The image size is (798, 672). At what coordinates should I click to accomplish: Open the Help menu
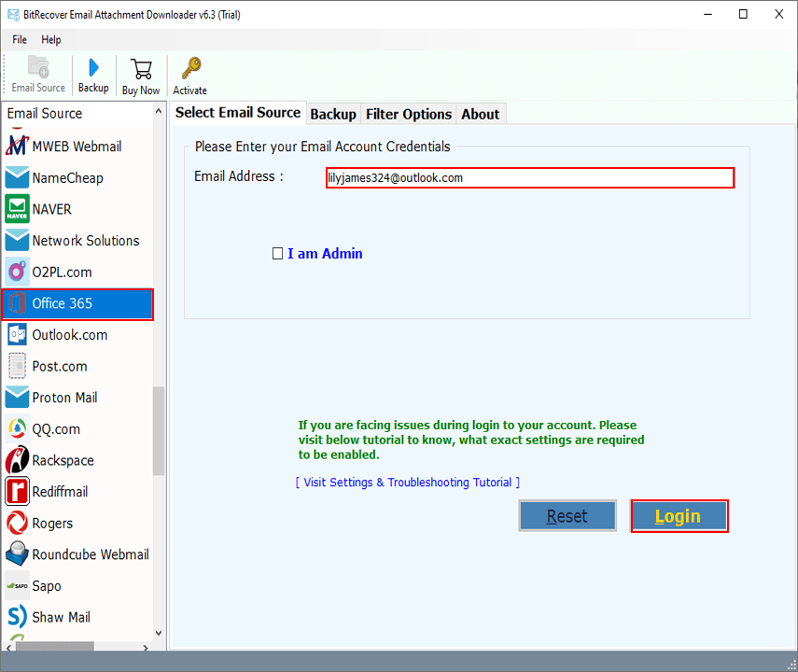coord(51,40)
